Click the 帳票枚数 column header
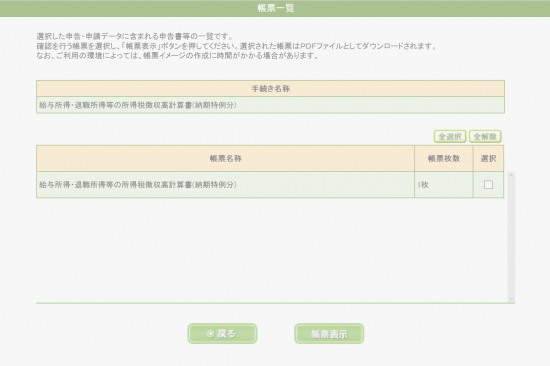The image size is (550, 366). [444, 159]
